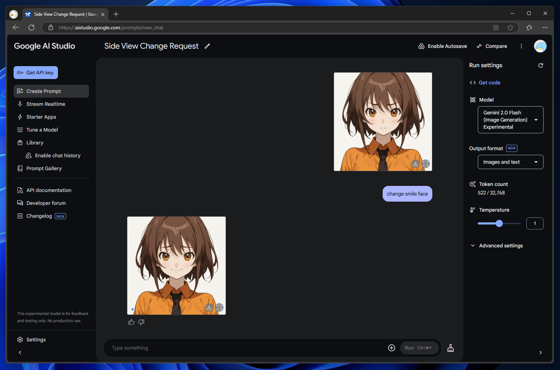This screenshot has height=370, width=560.
Task: Edit the prompt title with the pencil icon
Action: pyautogui.click(x=207, y=46)
